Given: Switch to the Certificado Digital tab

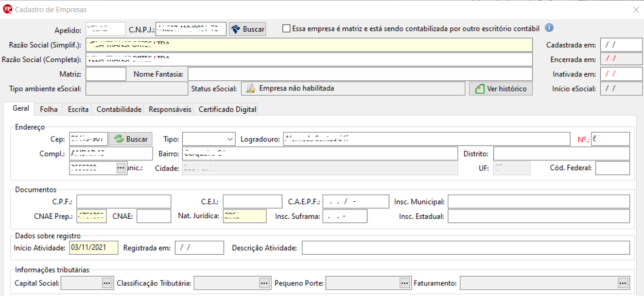Looking at the screenshot, I should [x=226, y=109].
